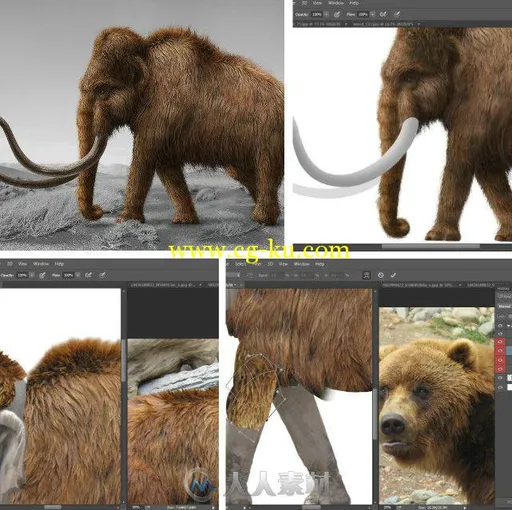Close the document tab in bottom-left window

(200, 285)
